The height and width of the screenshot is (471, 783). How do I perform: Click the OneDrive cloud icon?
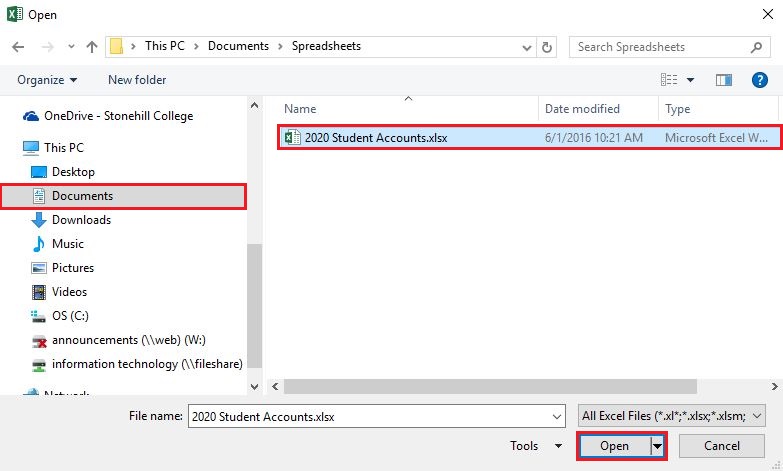point(31,116)
